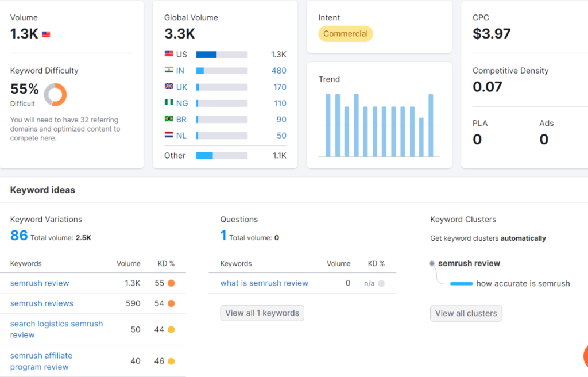
Task: Open the semrush review keyword link
Action: tap(39, 283)
